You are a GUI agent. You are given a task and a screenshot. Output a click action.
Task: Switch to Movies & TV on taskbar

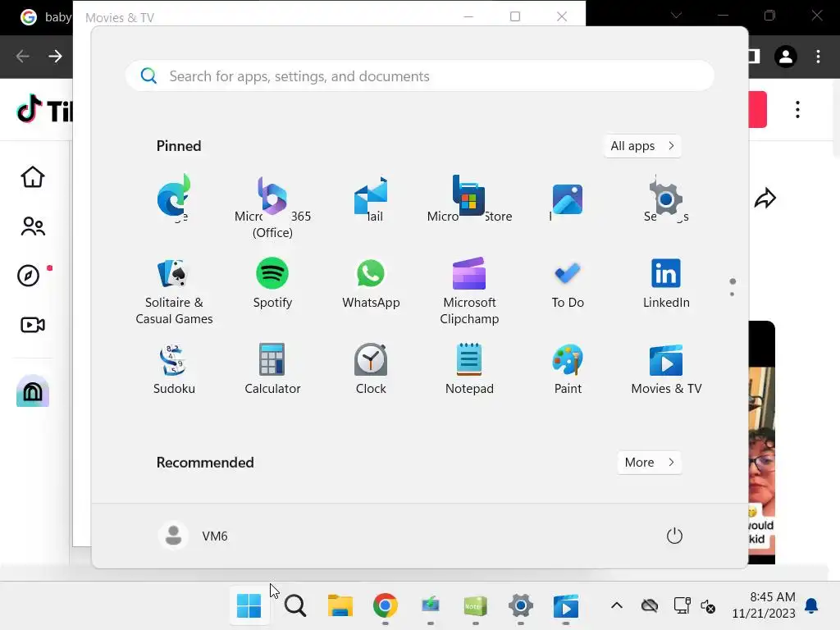(566, 606)
